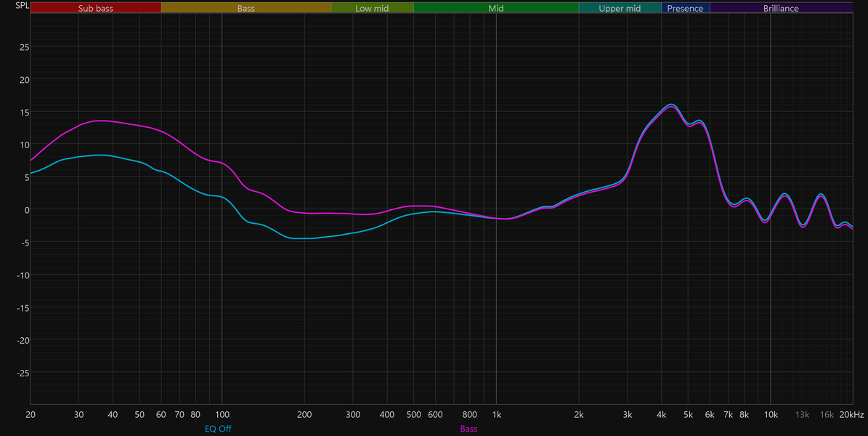
Task: Click the 100 Hz frequency axis label
Action: coord(222,414)
